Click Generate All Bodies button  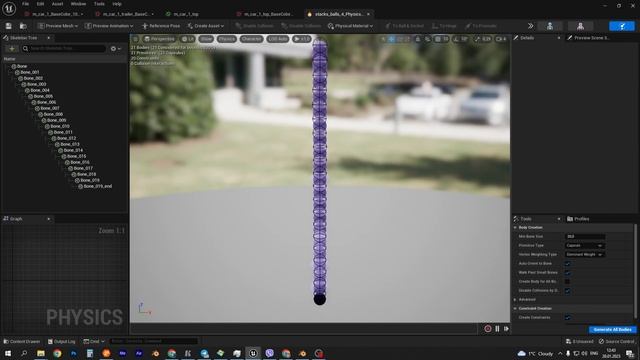[x=612, y=329]
